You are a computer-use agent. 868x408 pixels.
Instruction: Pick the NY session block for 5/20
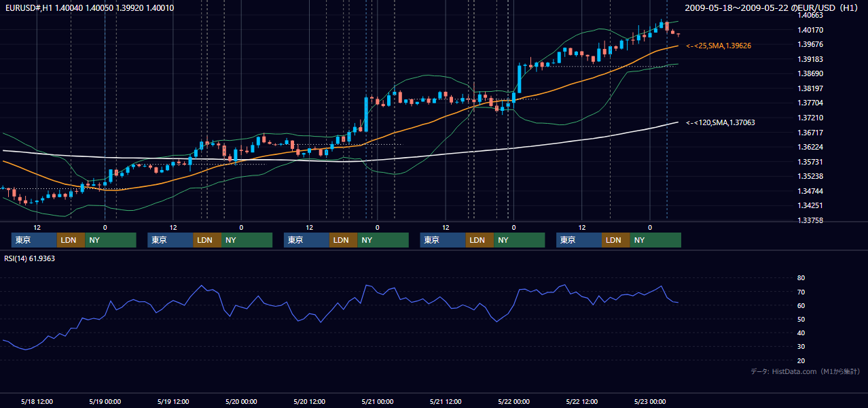(x=383, y=240)
